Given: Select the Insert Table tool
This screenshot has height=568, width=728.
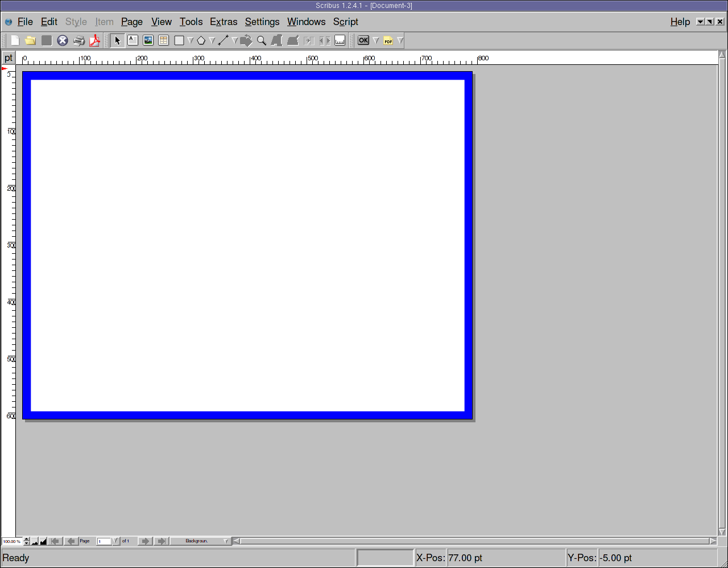Looking at the screenshot, I should click(x=163, y=40).
